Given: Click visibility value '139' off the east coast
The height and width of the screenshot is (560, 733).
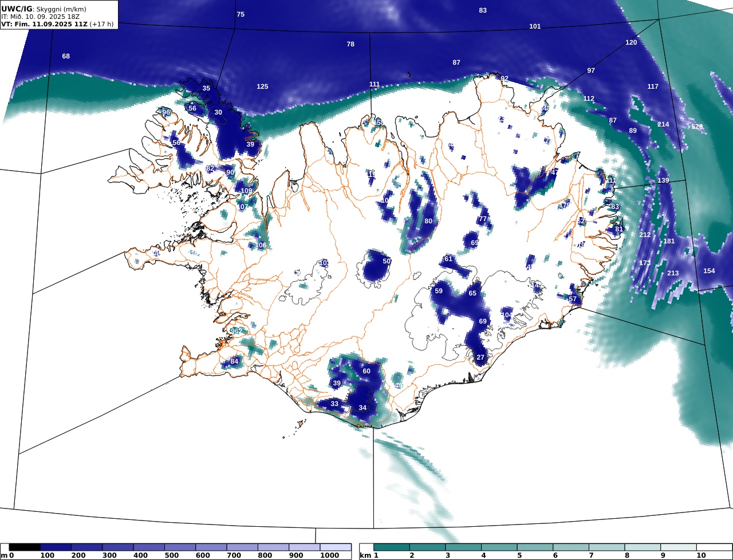Looking at the screenshot, I should pyautogui.click(x=663, y=180).
